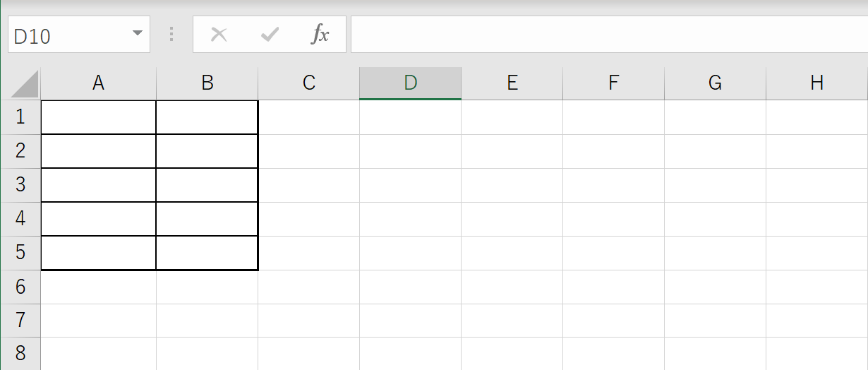This screenshot has height=370, width=868.
Task: Select column A header
Action: pyautogui.click(x=99, y=83)
